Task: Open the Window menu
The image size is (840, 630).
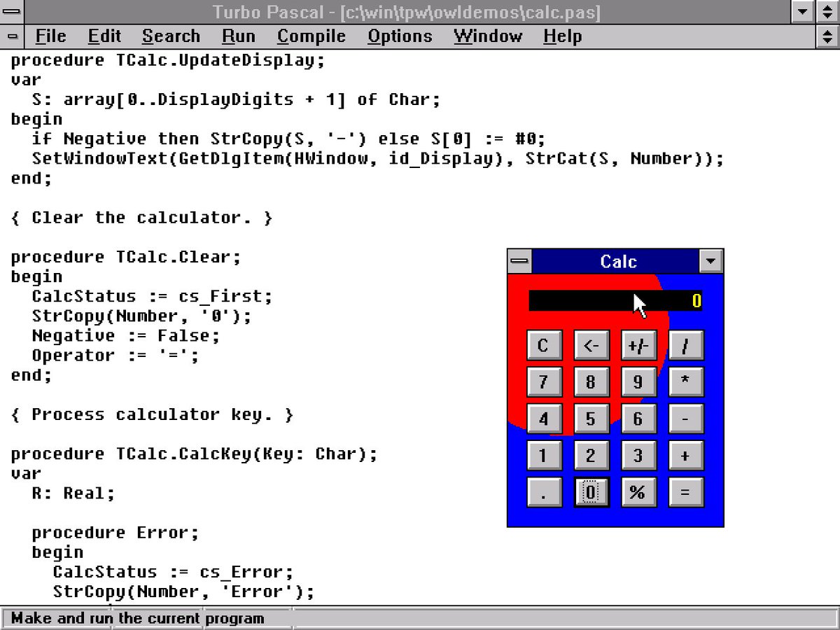Action: (488, 36)
